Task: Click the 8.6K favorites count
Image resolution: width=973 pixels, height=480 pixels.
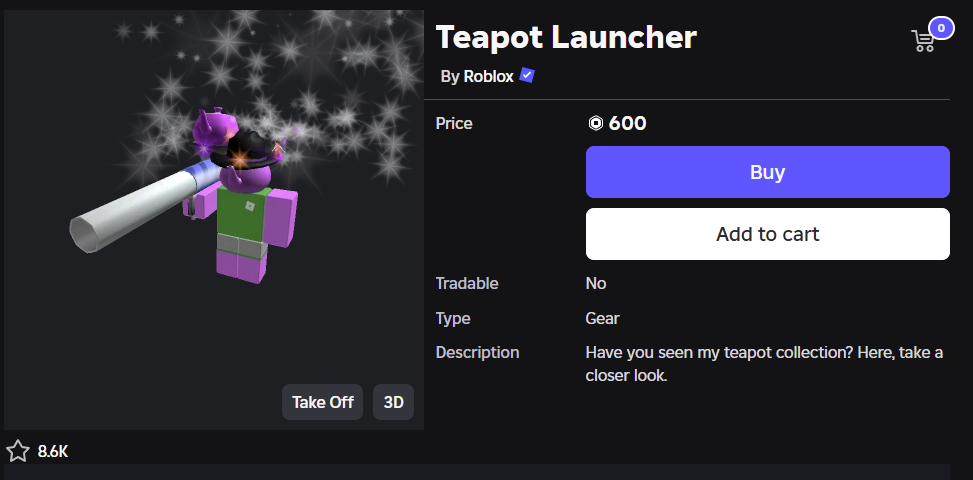Action: (53, 452)
